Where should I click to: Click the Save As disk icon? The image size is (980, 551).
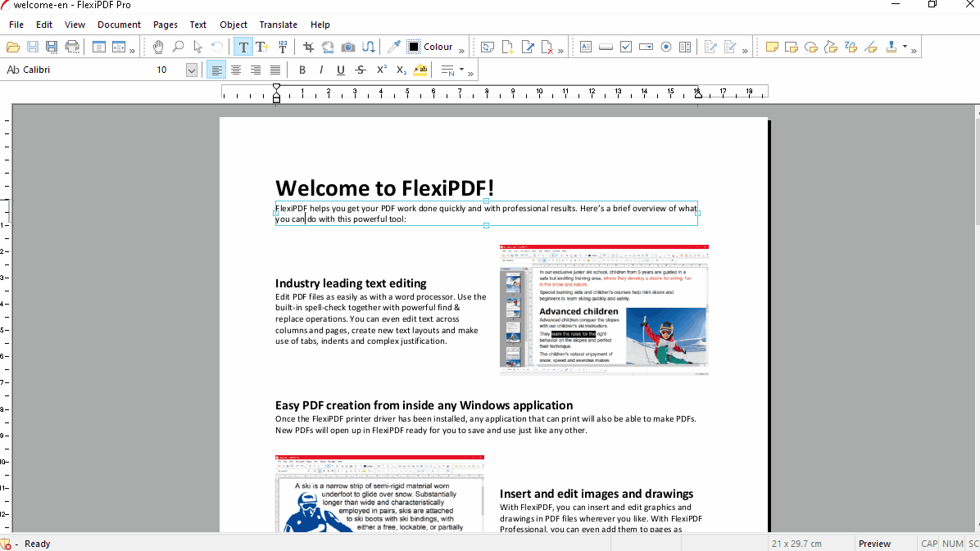click(x=52, y=47)
